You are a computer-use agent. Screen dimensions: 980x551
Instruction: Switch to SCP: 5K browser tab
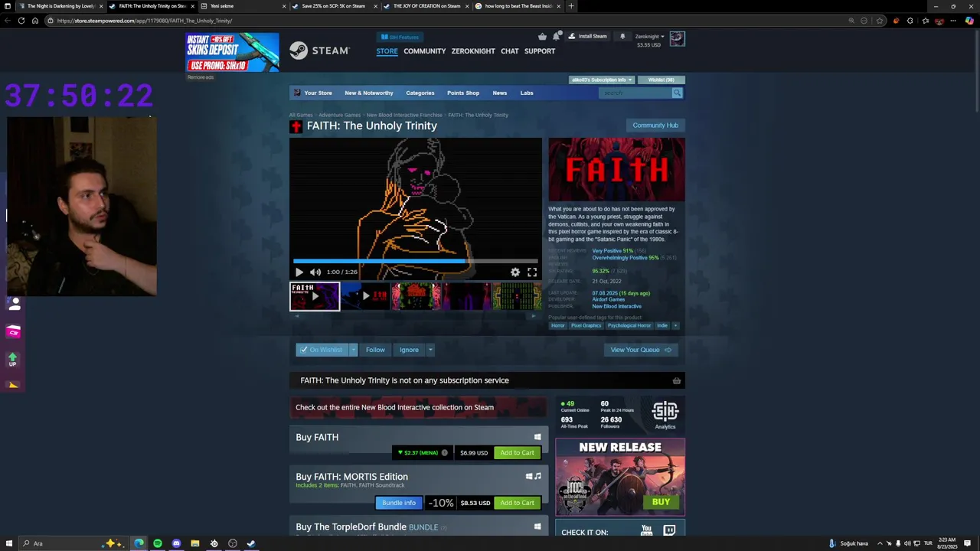(334, 6)
